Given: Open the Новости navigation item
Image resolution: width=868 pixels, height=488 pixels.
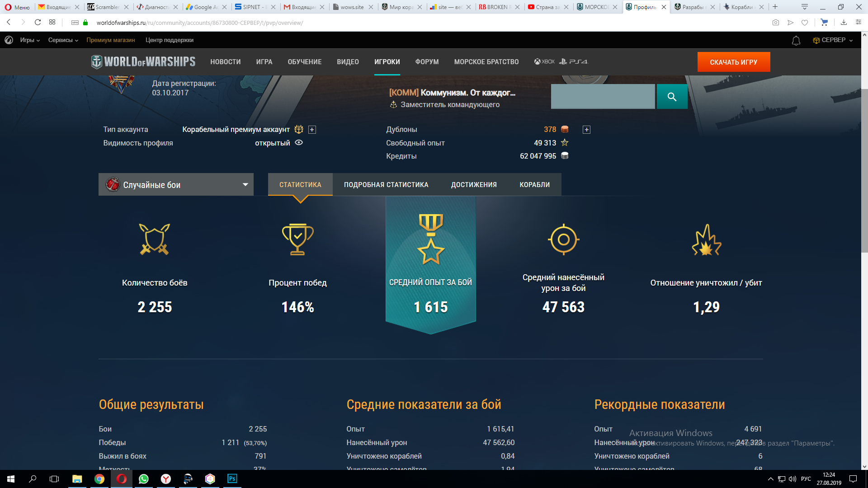Looking at the screenshot, I should pyautogui.click(x=225, y=62).
